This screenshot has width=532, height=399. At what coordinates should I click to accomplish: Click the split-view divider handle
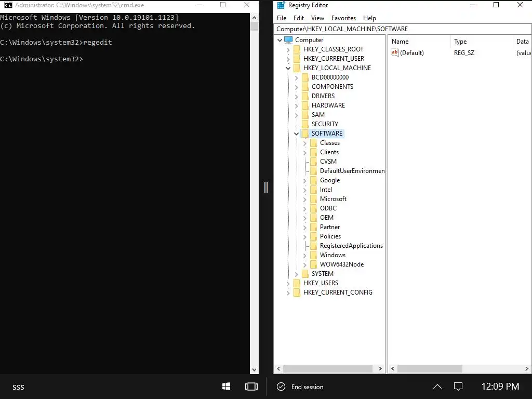(x=266, y=187)
